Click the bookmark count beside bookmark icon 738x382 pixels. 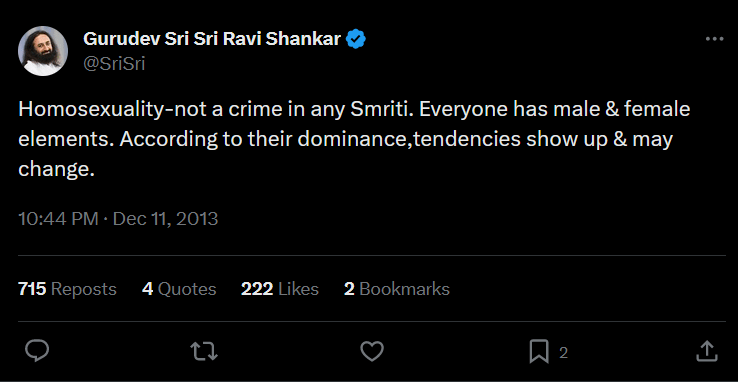click(563, 353)
